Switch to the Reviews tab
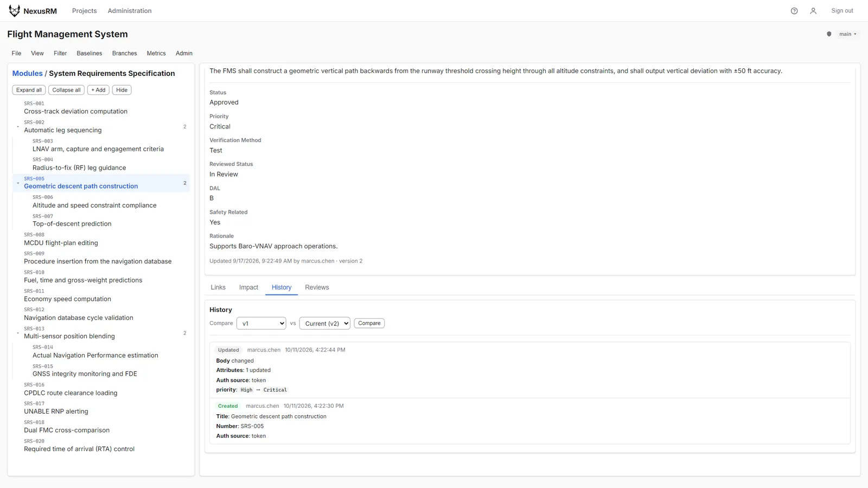The width and height of the screenshot is (868, 488). [x=317, y=287]
